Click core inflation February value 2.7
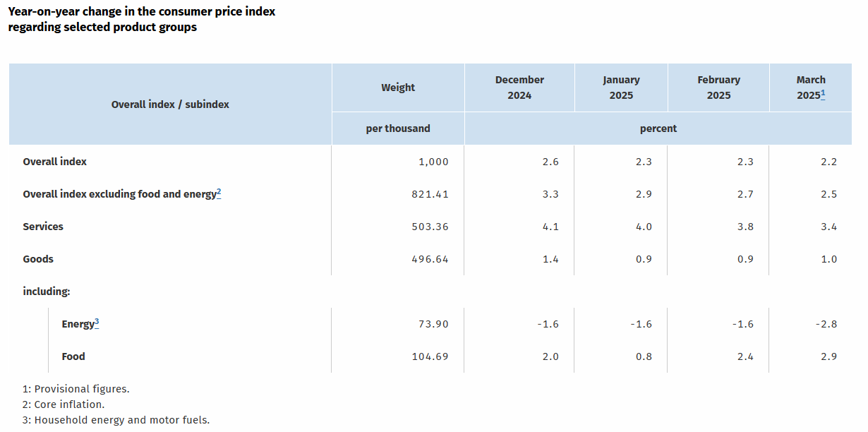Image resolution: width=868 pixels, height=432 pixels. (745, 194)
